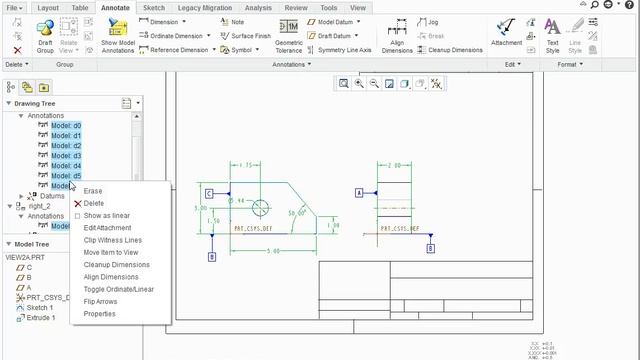Image resolution: width=640 pixels, height=360 pixels.
Task: Click the Zoom Out icon
Action: pyautogui.click(x=374, y=84)
